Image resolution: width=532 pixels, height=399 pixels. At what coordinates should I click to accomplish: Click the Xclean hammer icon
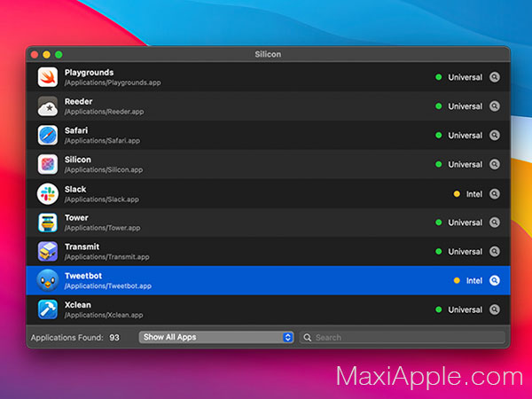(48, 309)
